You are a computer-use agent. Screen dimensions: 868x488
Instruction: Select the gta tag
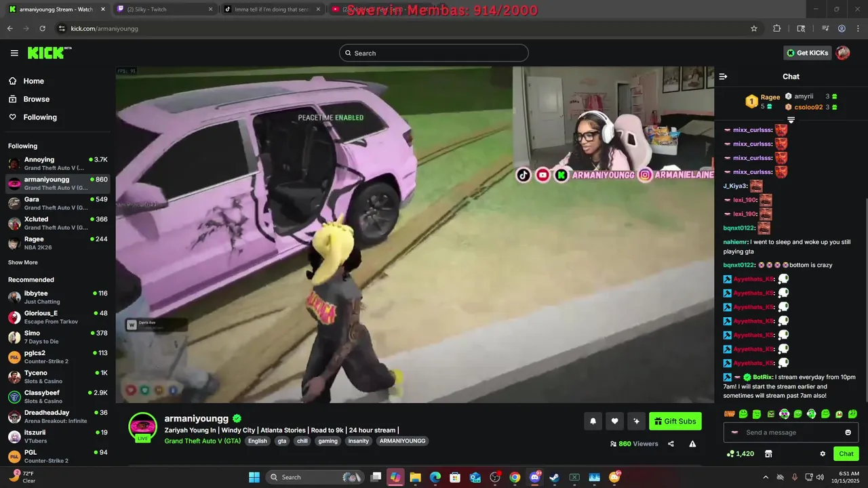(x=282, y=441)
